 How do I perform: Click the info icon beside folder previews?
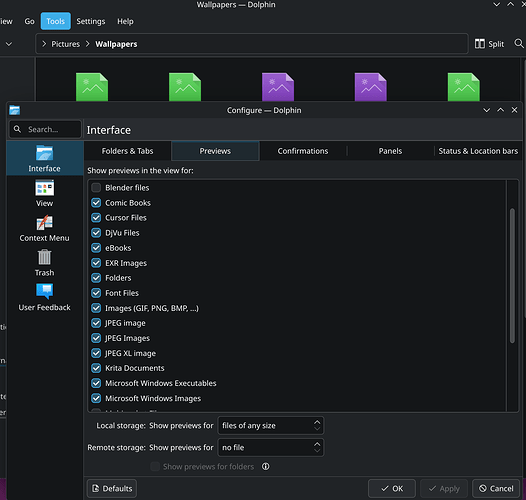pyautogui.click(x=265, y=466)
